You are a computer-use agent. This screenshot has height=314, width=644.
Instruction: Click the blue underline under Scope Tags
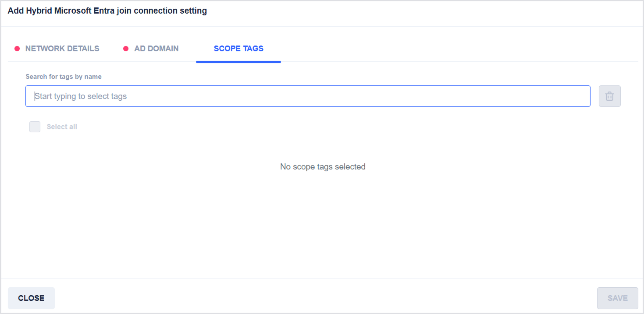click(238, 62)
